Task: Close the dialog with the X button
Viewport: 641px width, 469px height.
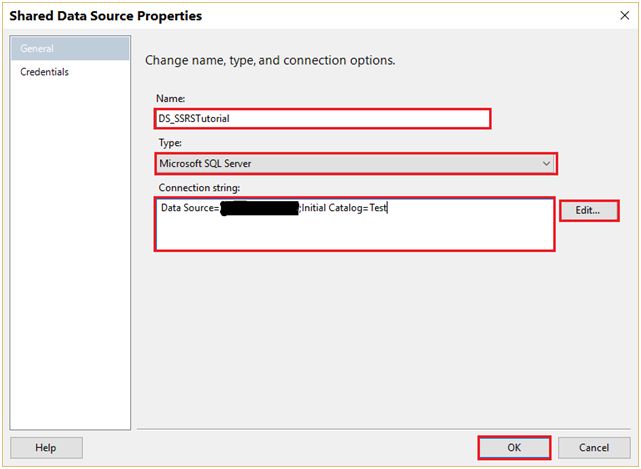Action: pos(624,16)
